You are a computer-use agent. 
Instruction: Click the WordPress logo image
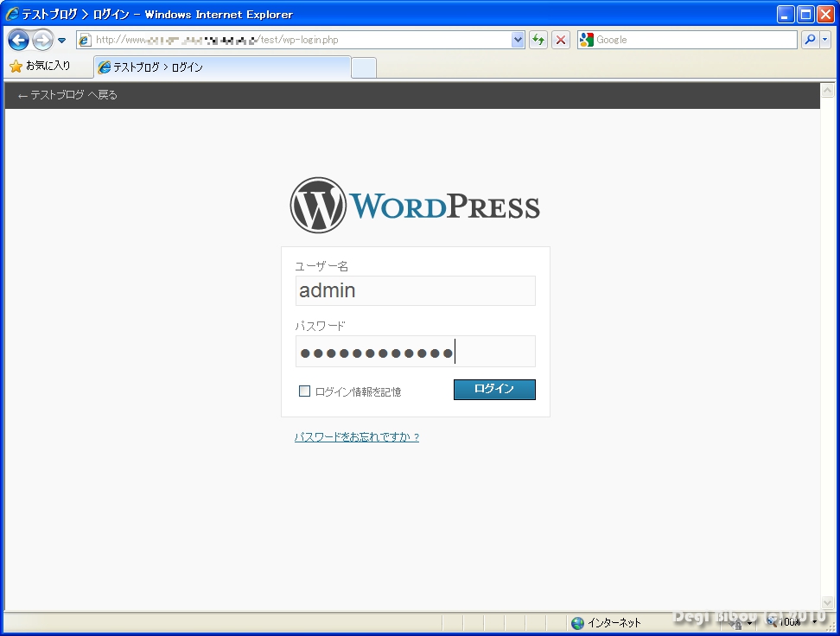[x=415, y=206]
